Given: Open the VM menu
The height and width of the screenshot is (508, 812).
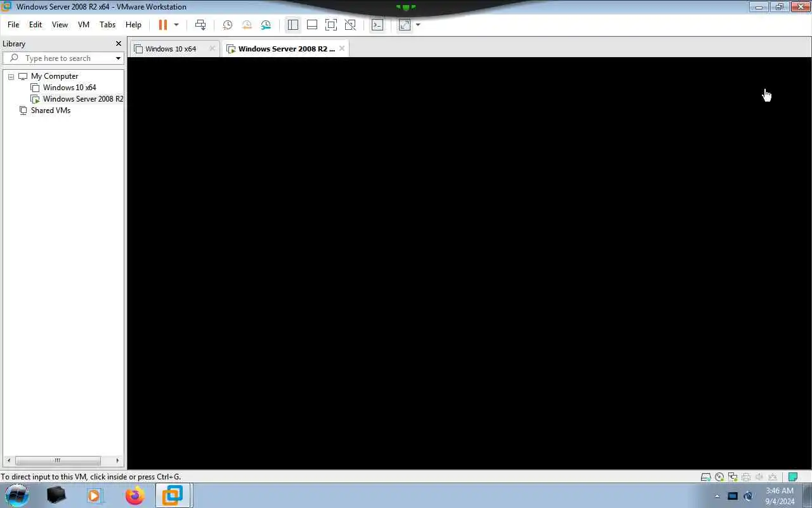Looking at the screenshot, I should pos(84,25).
